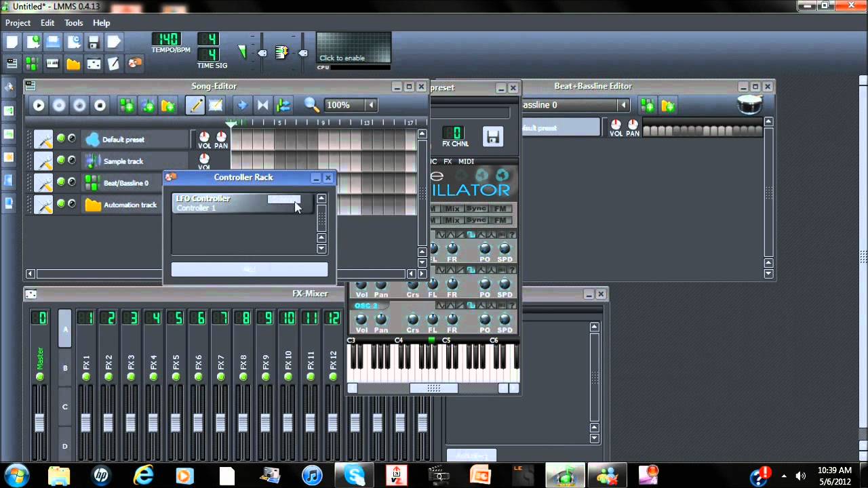Open Controls of the LFO Controller
Image resolution: width=868 pixels, height=488 pixels.
pos(284,199)
